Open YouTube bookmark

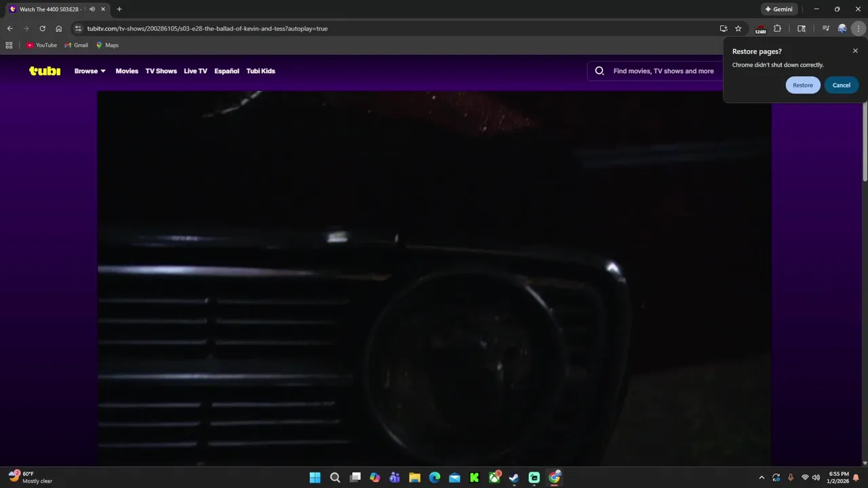point(42,45)
